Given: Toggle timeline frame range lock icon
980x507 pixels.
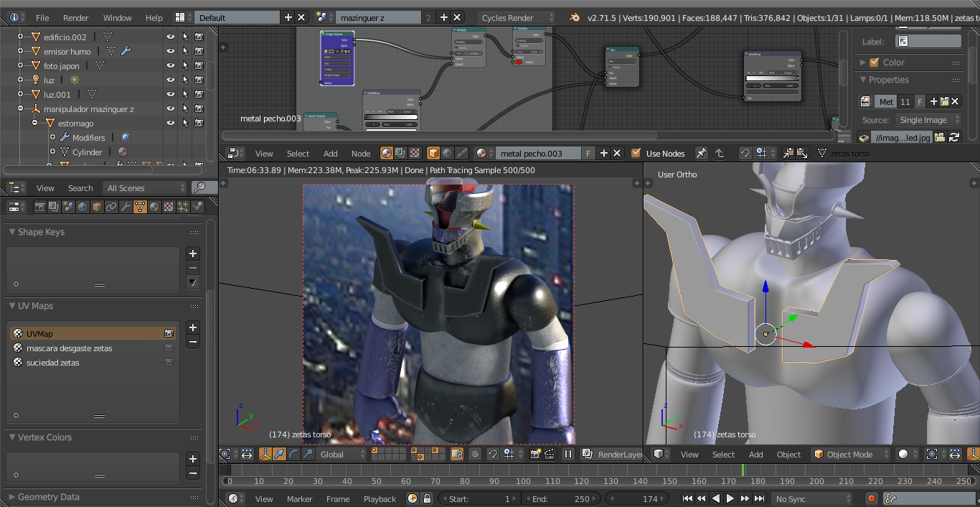Looking at the screenshot, I should (x=426, y=498).
